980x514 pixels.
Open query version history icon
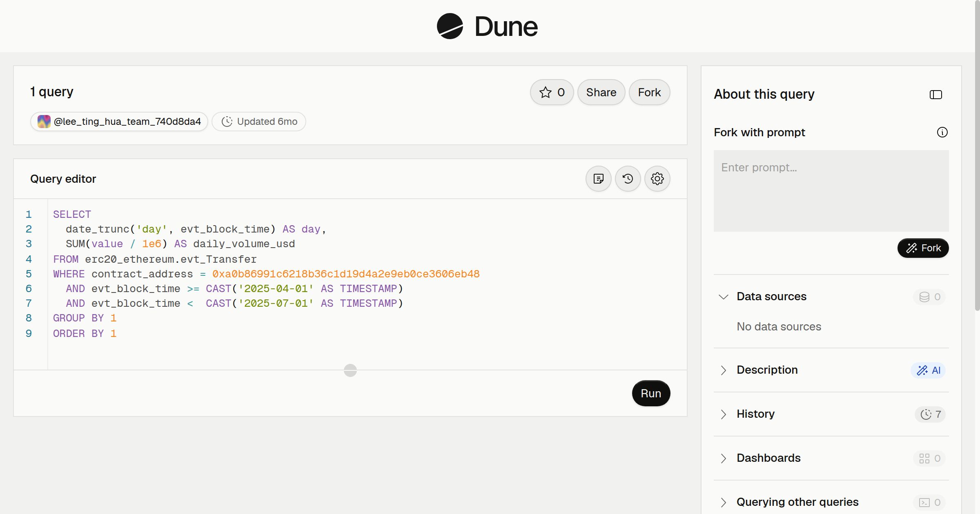(x=628, y=179)
